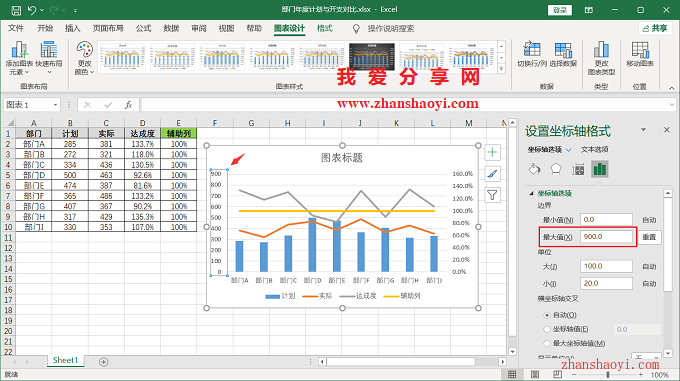Viewport: 680px width, 381px height.
Task: Switch to the Insert ribbon tab
Action: tap(72, 28)
